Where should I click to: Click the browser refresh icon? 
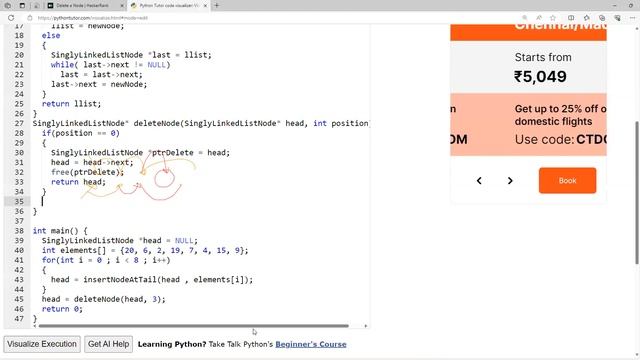click(x=11, y=18)
